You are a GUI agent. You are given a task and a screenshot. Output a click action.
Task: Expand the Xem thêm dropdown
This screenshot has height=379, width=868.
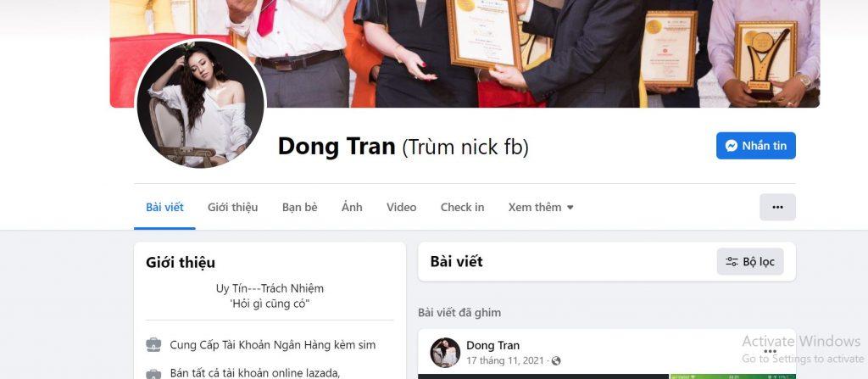coord(540,207)
